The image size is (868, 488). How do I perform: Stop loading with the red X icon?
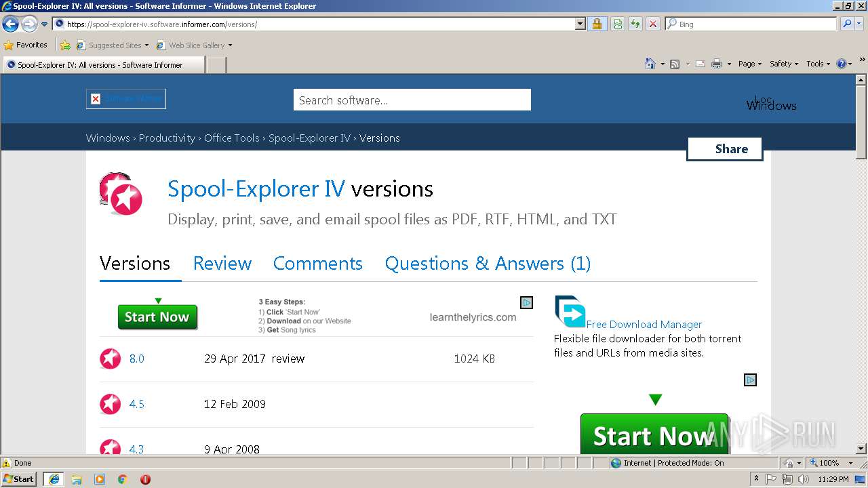click(x=652, y=24)
